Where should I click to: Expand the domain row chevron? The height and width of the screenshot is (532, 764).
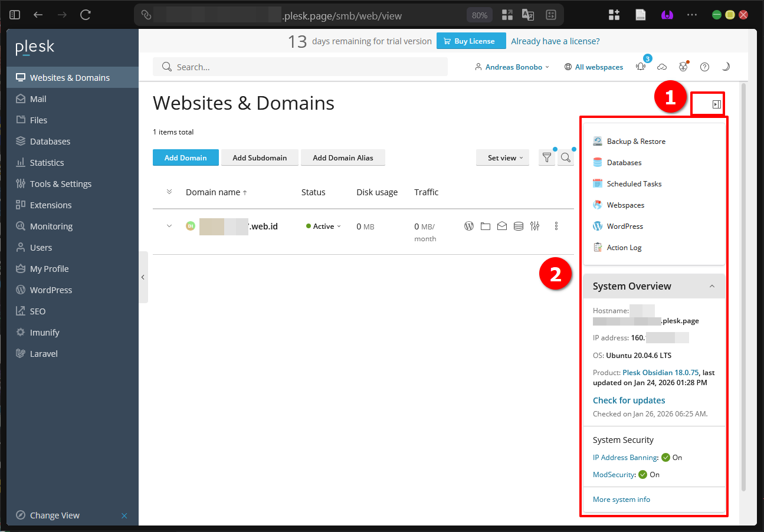pyautogui.click(x=169, y=226)
